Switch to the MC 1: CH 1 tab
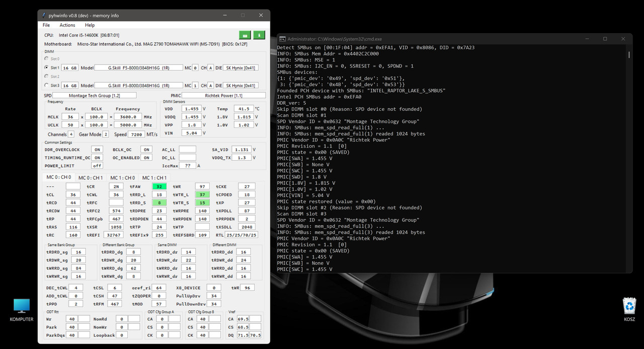Viewport: 644px width, 349px height. click(x=154, y=178)
